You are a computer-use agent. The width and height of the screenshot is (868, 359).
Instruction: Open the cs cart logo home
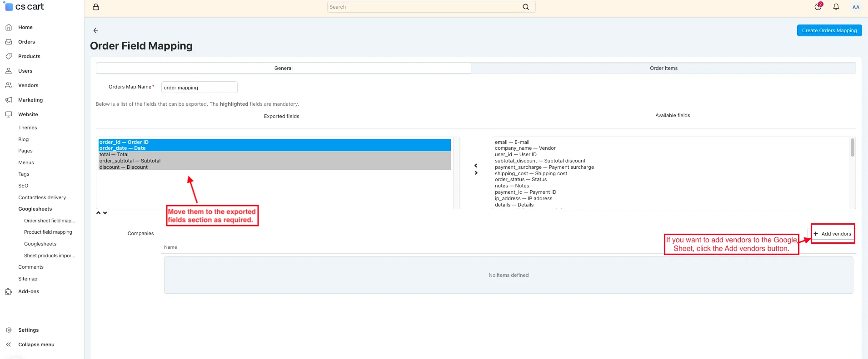(x=25, y=7)
